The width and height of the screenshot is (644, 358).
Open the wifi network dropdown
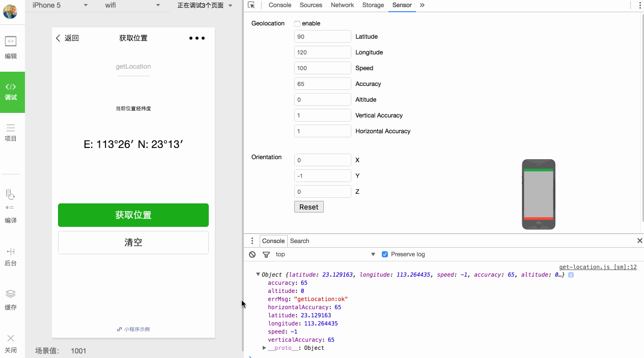(132, 5)
